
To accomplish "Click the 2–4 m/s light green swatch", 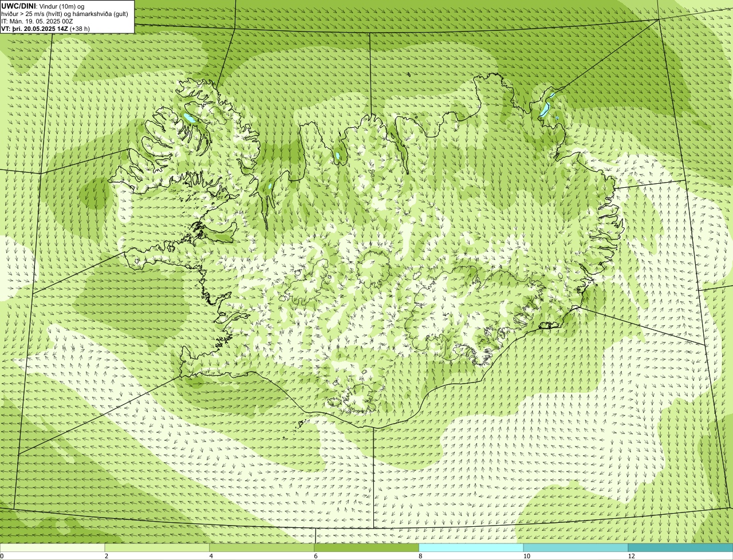I will [157, 547].
